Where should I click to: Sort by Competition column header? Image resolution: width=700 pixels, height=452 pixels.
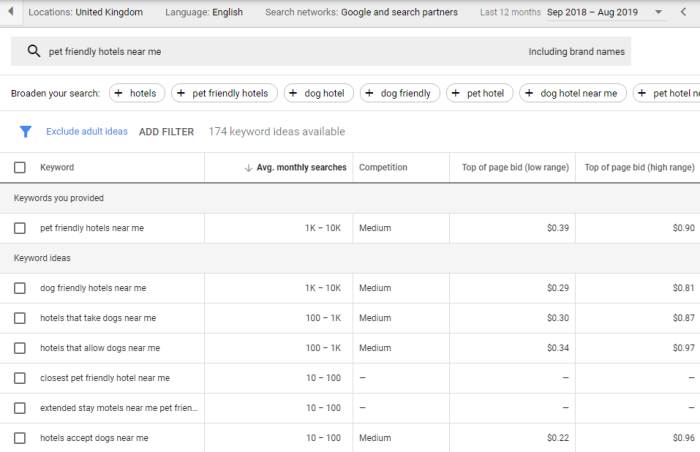point(382,168)
